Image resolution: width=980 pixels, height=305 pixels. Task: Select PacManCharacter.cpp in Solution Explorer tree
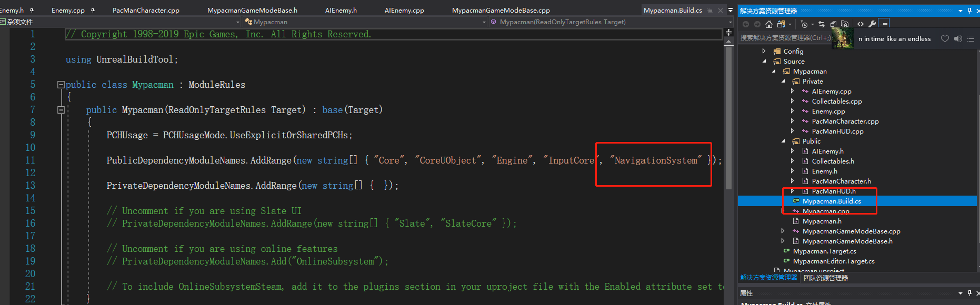coord(845,121)
